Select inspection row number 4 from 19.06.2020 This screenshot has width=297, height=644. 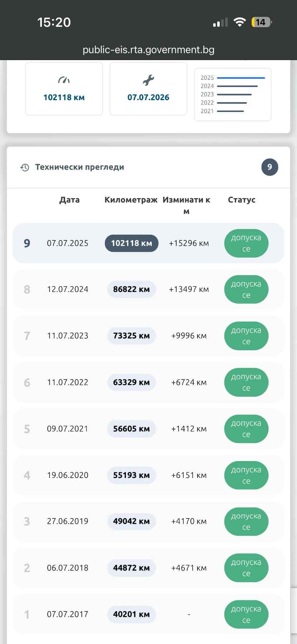(x=148, y=475)
